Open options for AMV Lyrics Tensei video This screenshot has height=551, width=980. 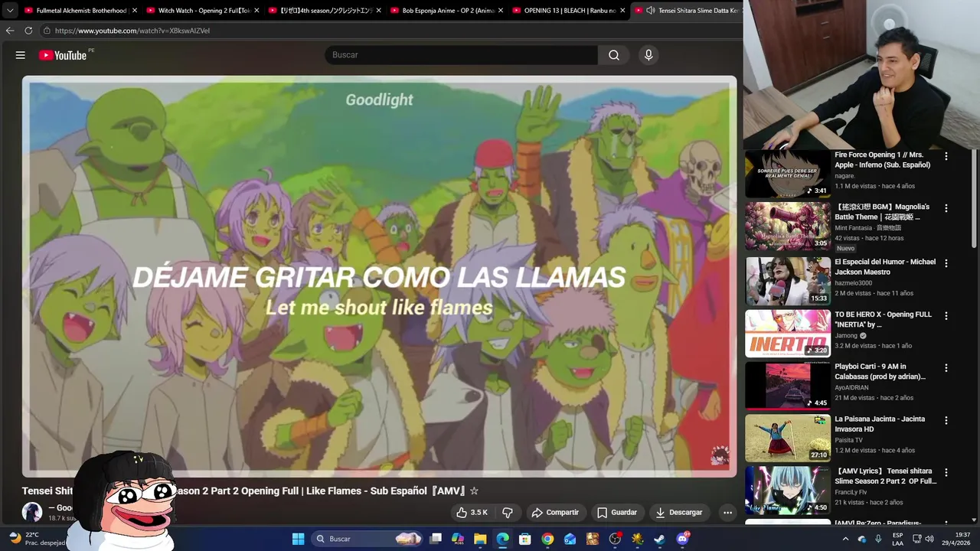[x=946, y=473]
